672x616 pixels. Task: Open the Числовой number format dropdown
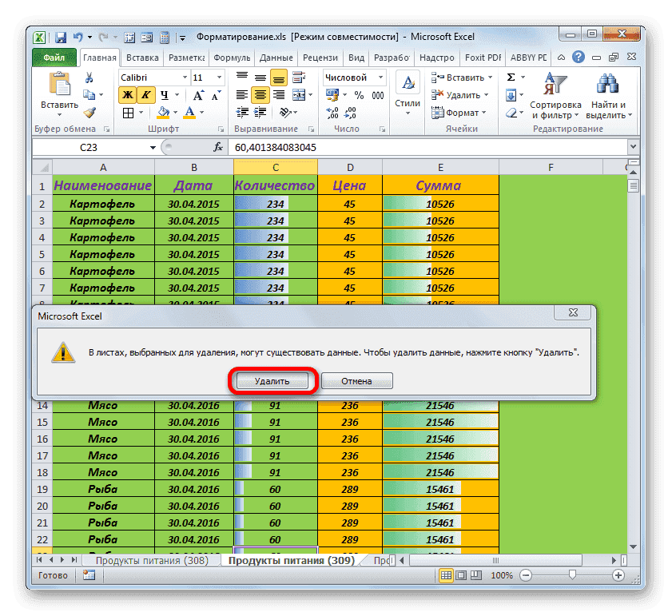tap(380, 77)
